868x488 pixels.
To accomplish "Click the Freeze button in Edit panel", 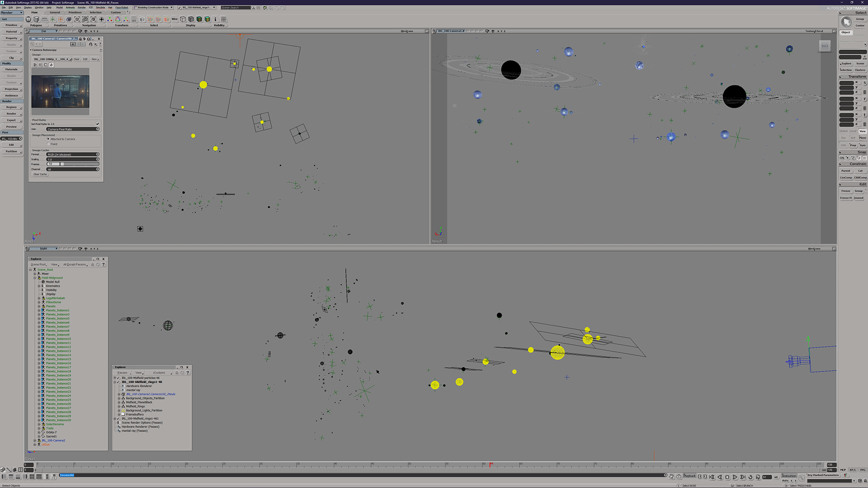I will click(x=845, y=191).
